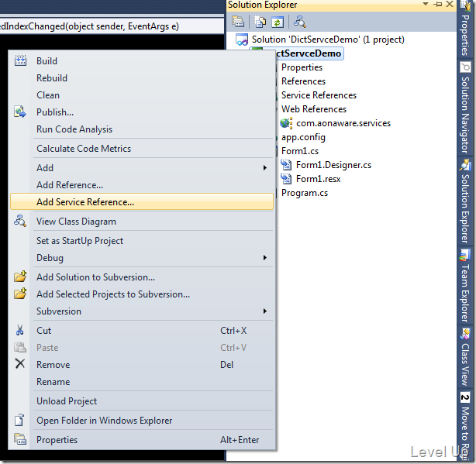The image size is (476, 464).
Task: Choose Clean in the context menu
Action: point(142,95)
